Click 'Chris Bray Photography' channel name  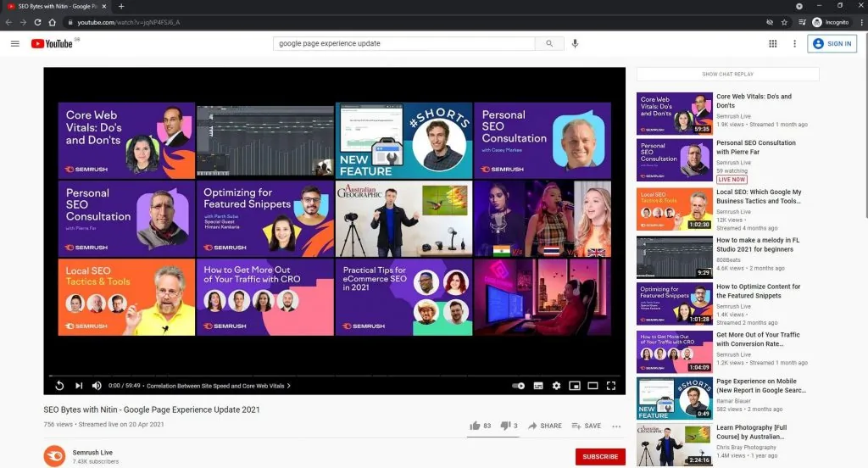[746, 447]
